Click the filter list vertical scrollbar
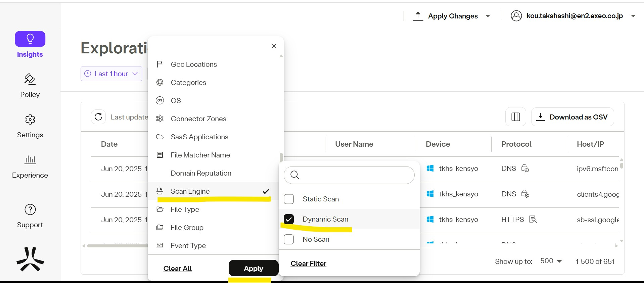 point(281,157)
